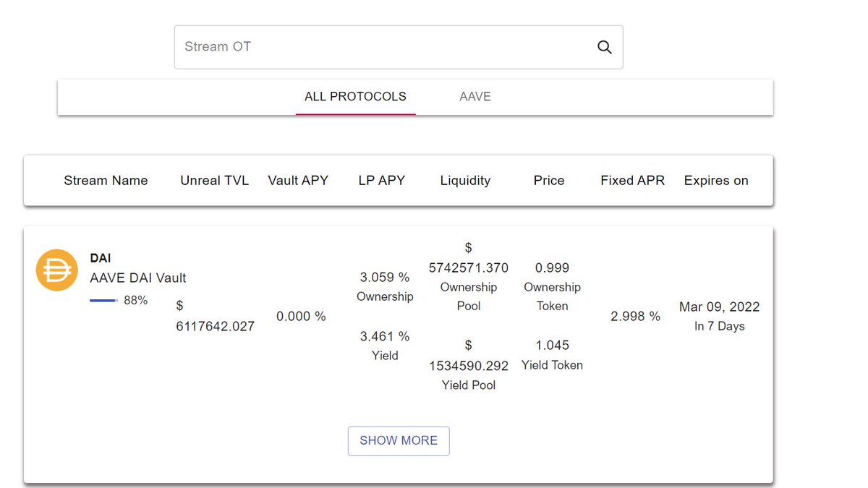Click the 0.000 % vault APY value
Viewport: 868px width, 488px height.
(x=301, y=316)
